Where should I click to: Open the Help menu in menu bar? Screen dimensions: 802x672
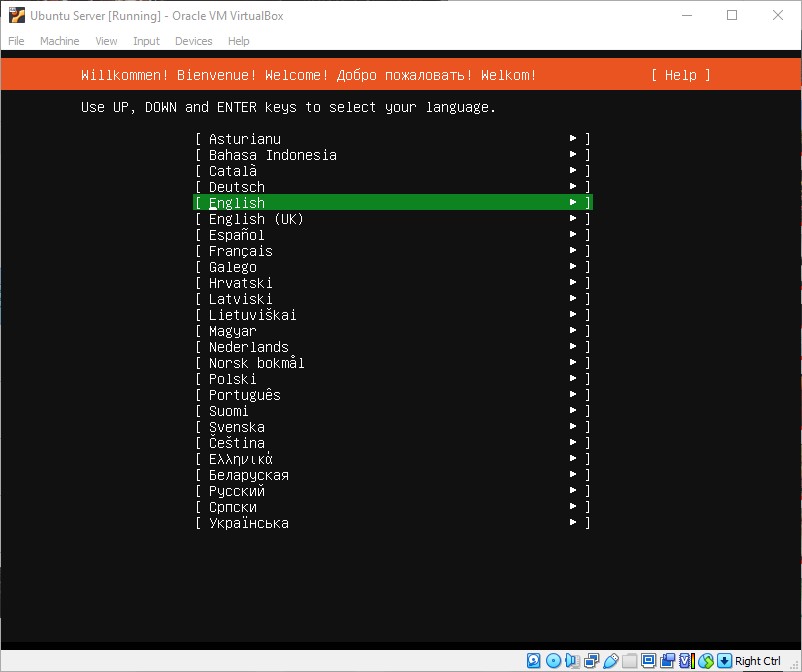click(238, 41)
